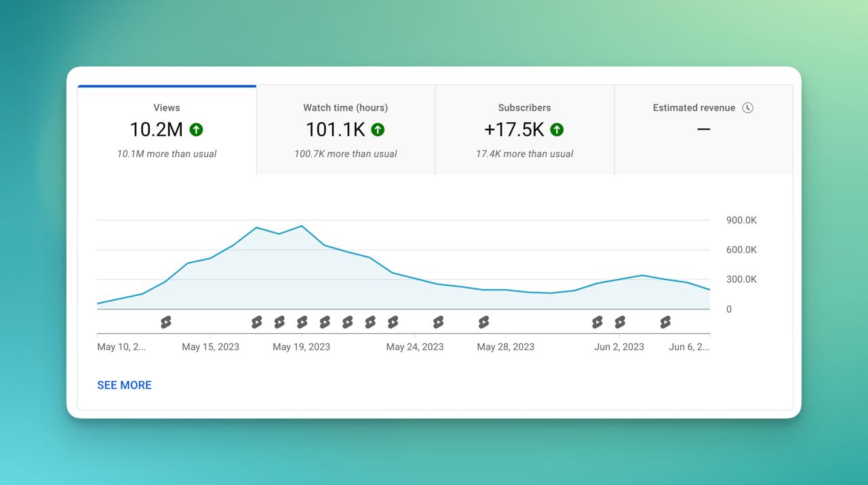Viewport: 868px width, 485px height.
Task: Open the Estimated revenue tab
Action: tap(703, 129)
